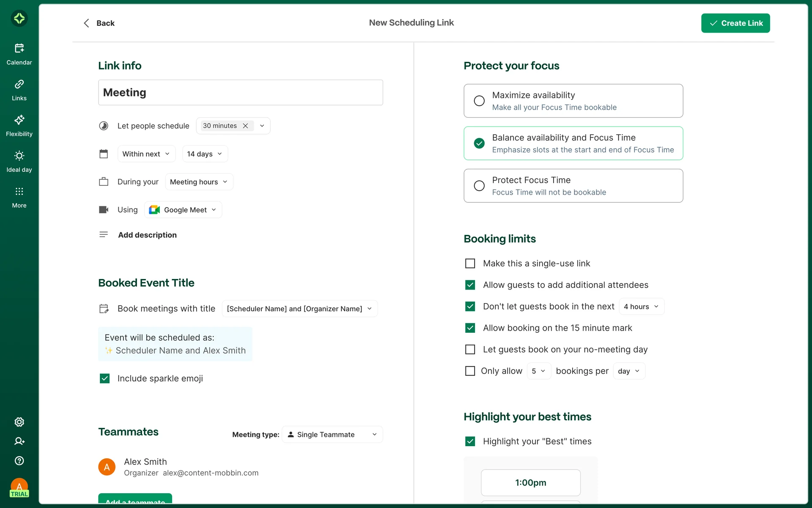
Task: Check Make this a single-use link
Action: (470, 263)
